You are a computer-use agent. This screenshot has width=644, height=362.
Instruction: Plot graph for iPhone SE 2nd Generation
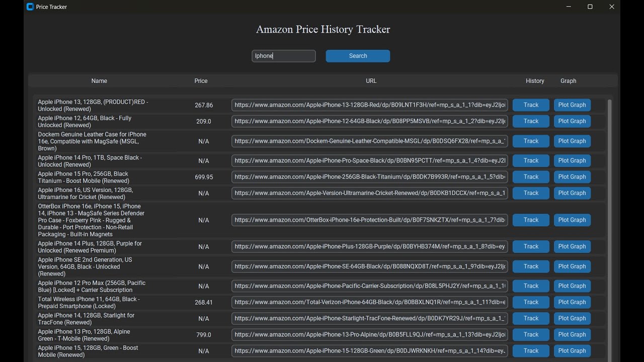pyautogui.click(x=572, y=266)
